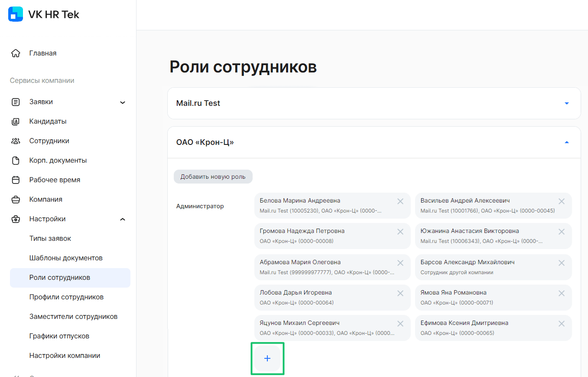Click Сотрудник другой компании subtitle
This screenshot has width=588, height=377.
coord(457,272)
